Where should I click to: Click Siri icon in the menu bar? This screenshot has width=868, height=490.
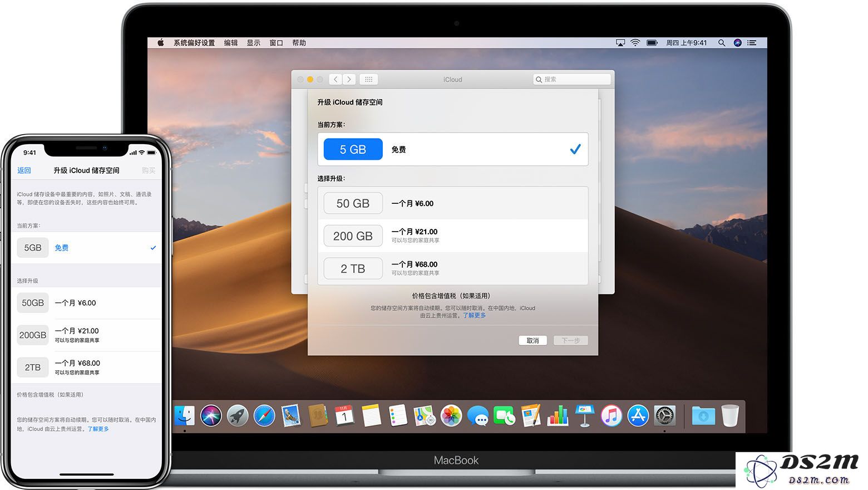click(x=738, y=43)
